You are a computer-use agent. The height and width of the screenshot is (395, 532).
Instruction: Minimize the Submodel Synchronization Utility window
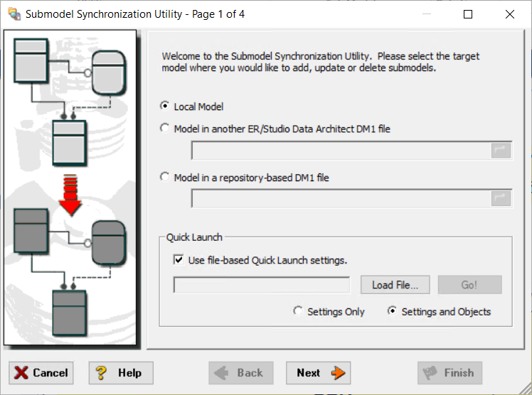click(427, 14)
